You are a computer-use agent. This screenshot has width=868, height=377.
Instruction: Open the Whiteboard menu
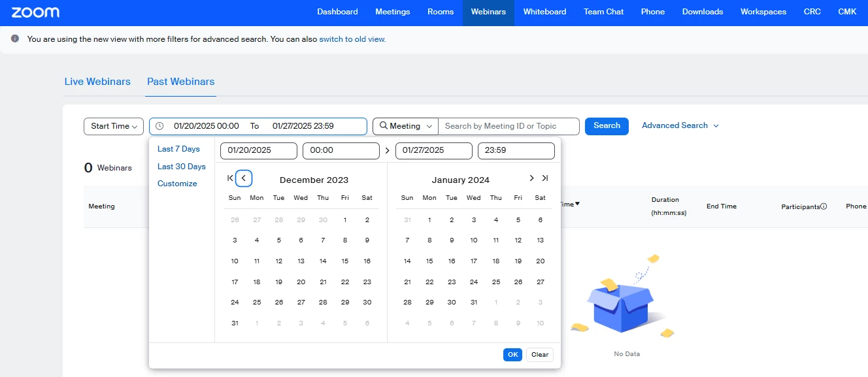click(544, 12)
